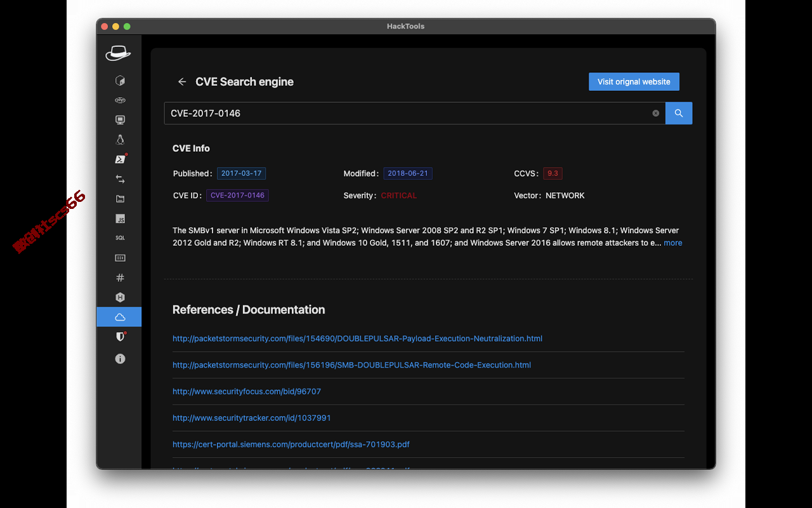Open the XSS JS icon
The height and width of the screenshot is (508, 812).
coord(120,218)
